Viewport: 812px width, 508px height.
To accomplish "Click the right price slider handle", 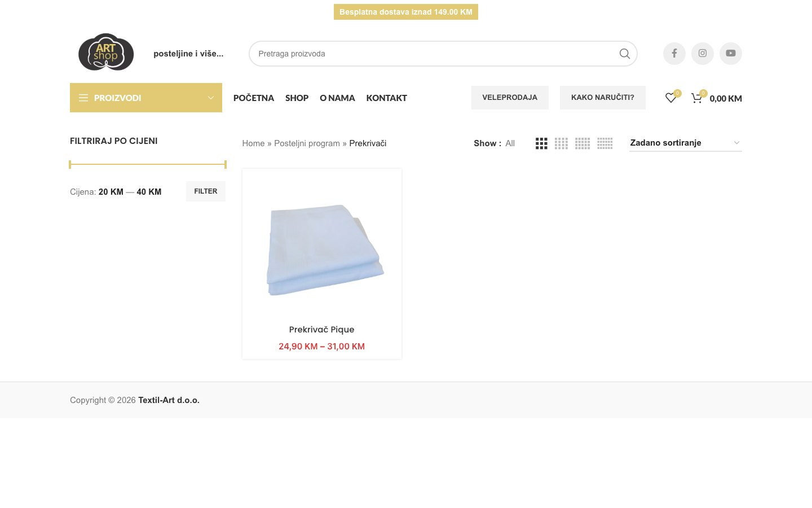I will pyautogui.click(x=225, y=164).
